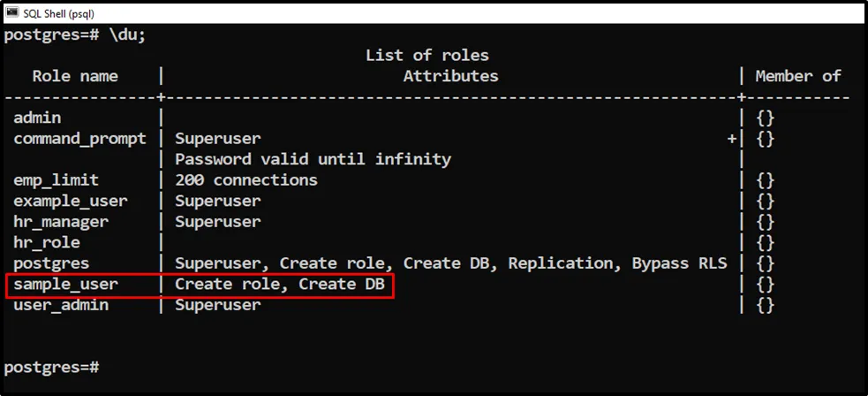Click the SQL Shell title bar icon
Screen dimensions: 868x396
pos(11,11)
